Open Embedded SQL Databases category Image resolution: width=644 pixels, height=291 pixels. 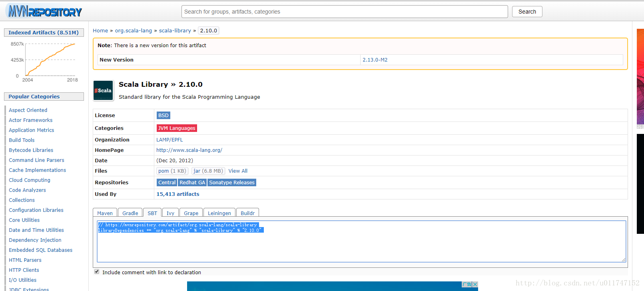click(41, 250)
